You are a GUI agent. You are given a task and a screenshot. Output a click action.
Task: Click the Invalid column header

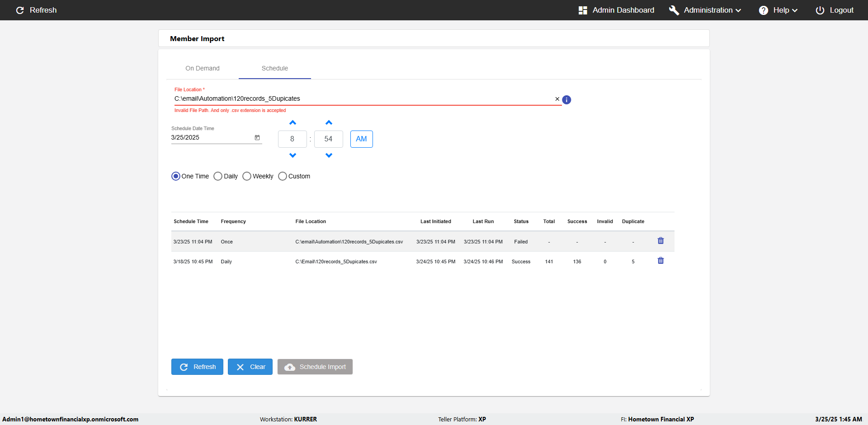tap(605, 221)
